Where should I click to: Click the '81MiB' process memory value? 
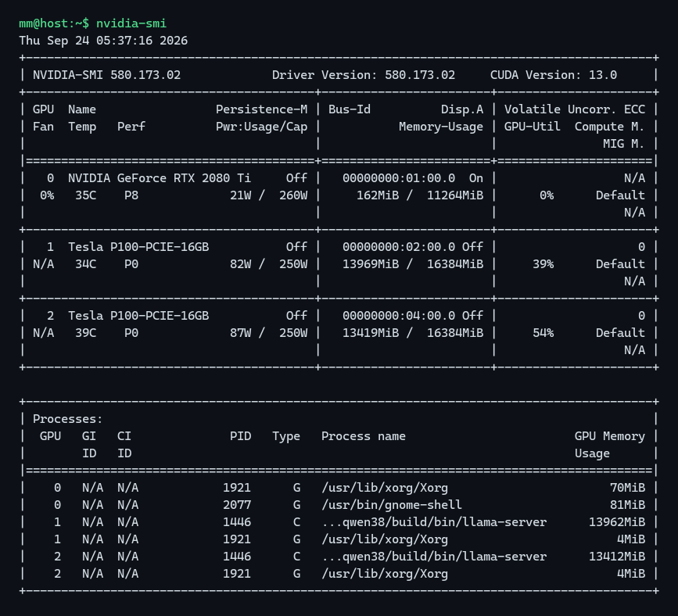(x=627, y=505)
